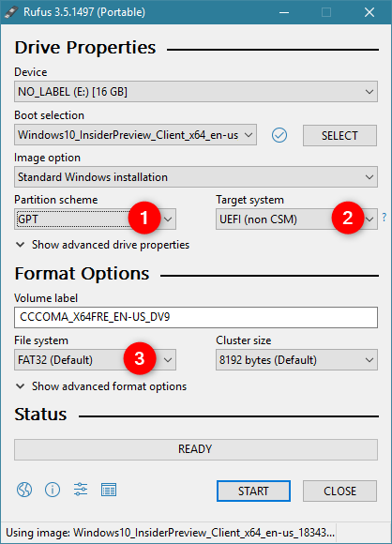Open the Device dropdown NO_LABEL (E:)

[x=196, y=92]
